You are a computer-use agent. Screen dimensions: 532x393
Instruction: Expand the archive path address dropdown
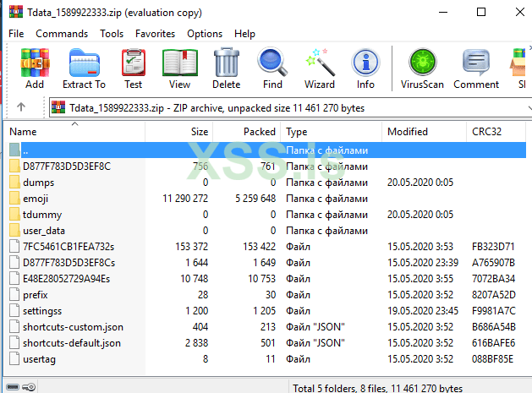point(529,108)
